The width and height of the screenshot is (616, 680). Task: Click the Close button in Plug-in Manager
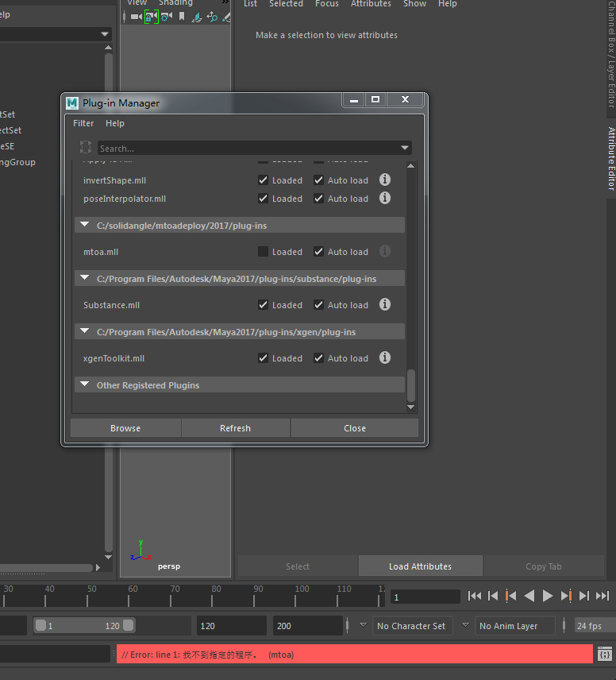pos(355,428)
